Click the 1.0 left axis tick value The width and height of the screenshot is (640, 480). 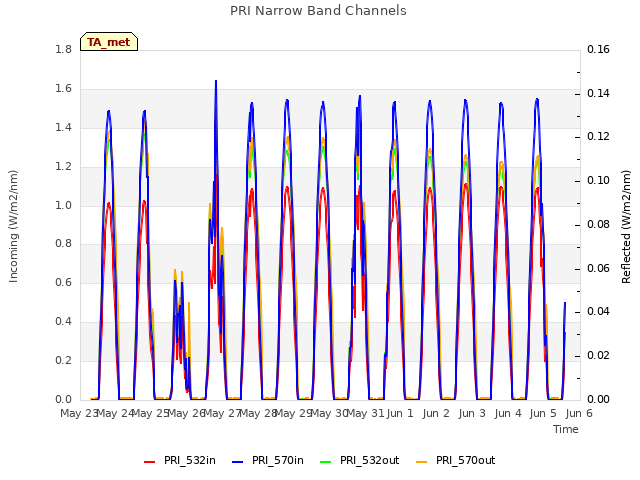pyautogui.click(x=64, y=205)
